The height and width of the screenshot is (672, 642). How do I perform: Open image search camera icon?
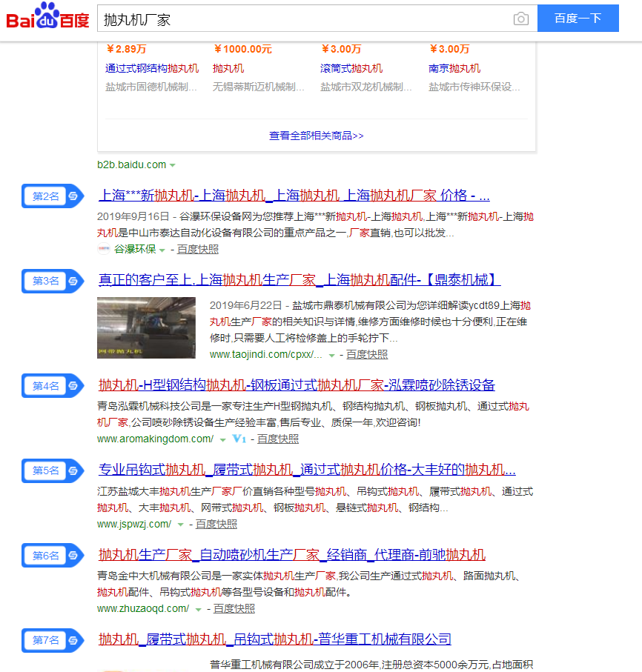(520, 19)
